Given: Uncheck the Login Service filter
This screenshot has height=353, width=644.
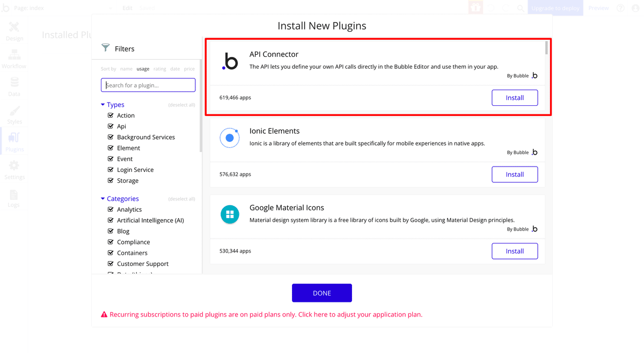Looking at the screenshot, I should [111, 170].
